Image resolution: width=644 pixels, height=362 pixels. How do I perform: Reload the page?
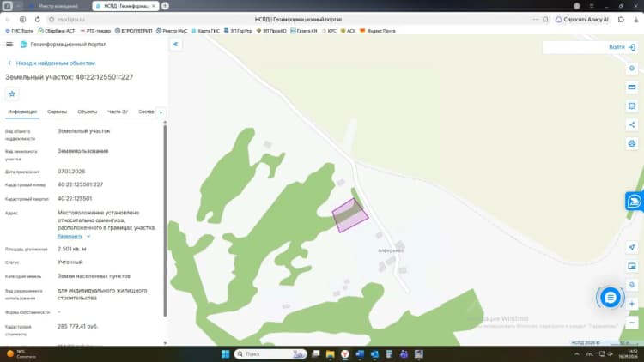(x=38, y=19)
